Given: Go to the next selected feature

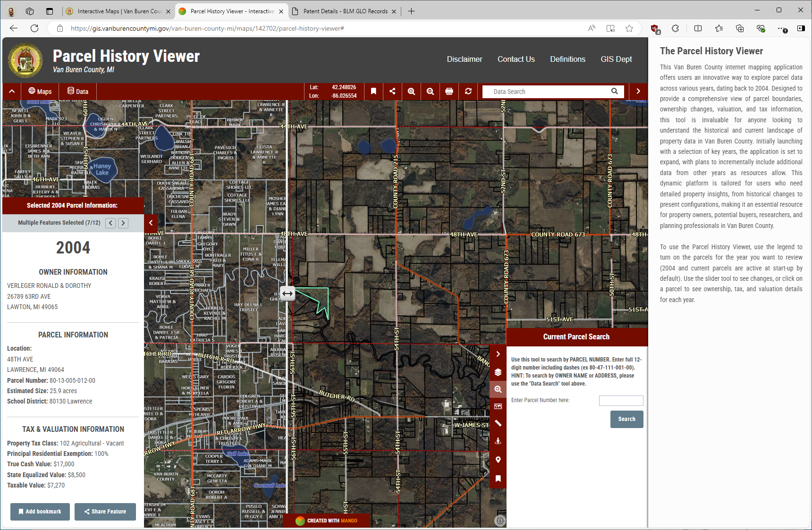Looking at the screenshot, I should coord(123,223).
